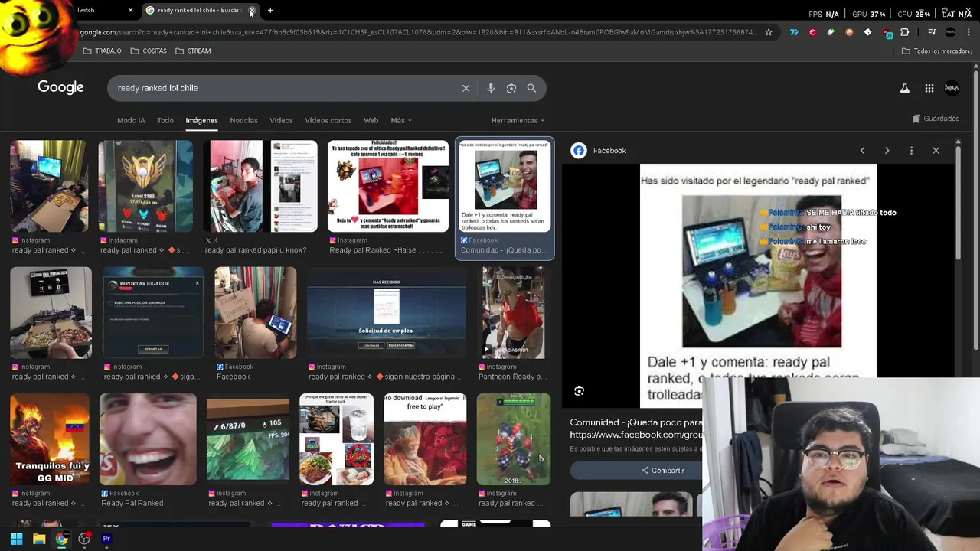The image size is (980, 551).
Task: Close the Facebook image preview panel
Action: (x=936, y=151)
